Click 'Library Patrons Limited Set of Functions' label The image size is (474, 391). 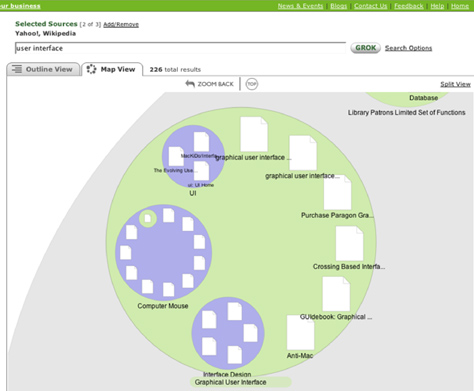(406, 112)
